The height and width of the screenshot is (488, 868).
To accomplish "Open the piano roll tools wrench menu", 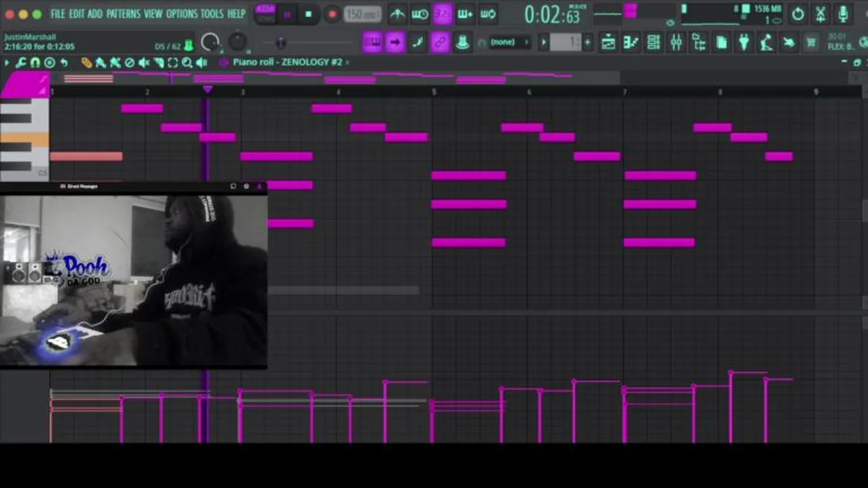I will coord(20,62).
